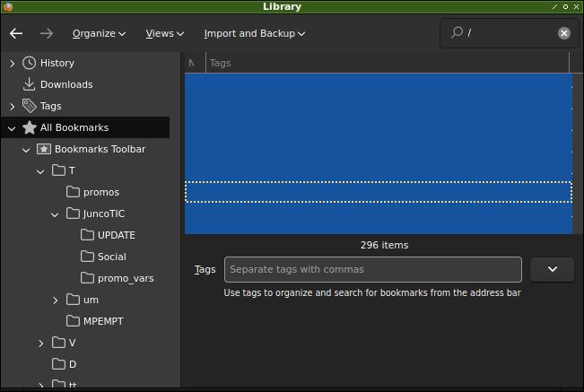Click the V folder icon

click(58, 343)
